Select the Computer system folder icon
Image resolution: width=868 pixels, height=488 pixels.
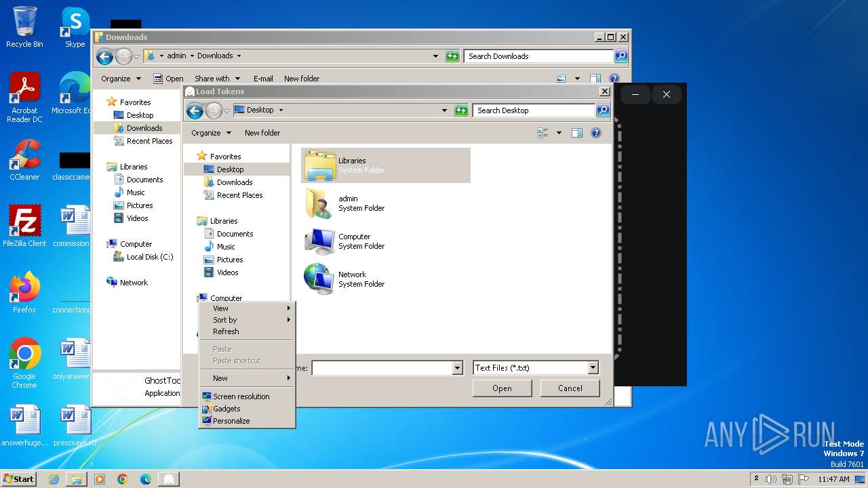click(x=320, y=241)
